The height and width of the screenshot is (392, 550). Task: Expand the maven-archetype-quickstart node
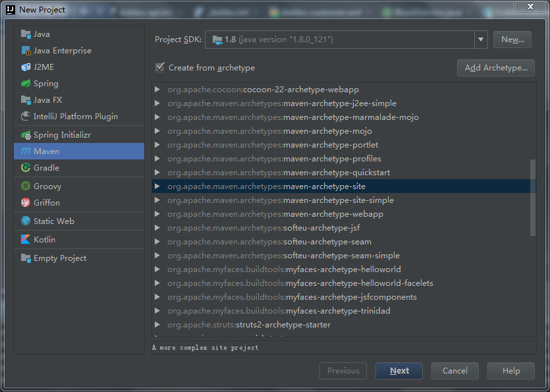point(157,173)
